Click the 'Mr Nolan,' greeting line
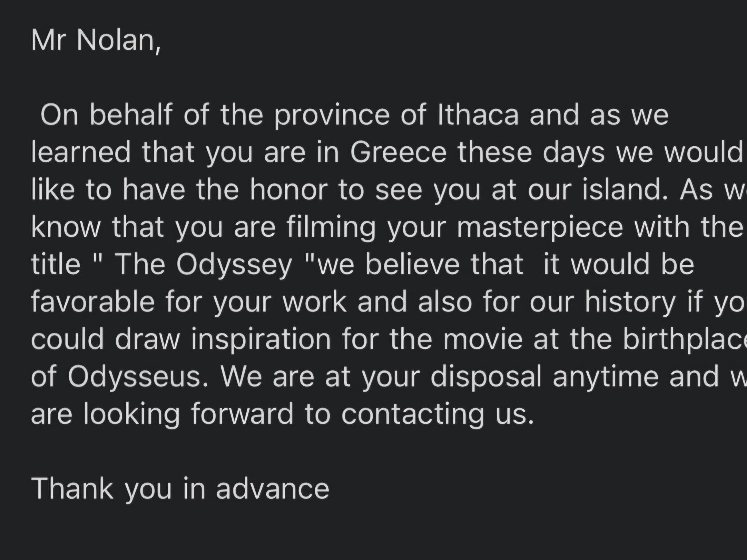Viewport: 747px width, 560px height. tap(96, 40)
